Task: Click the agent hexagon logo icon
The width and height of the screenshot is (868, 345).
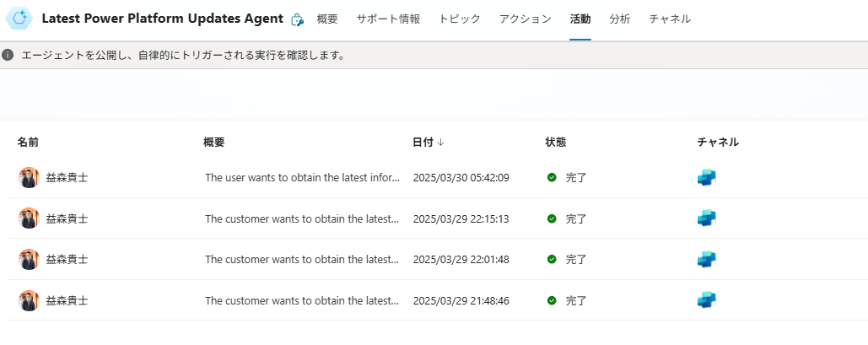Action: [x=19, y=19]
